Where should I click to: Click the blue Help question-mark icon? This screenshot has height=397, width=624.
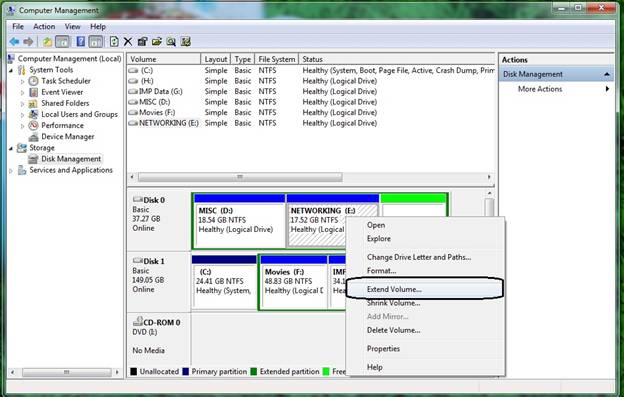pos(80,41)
